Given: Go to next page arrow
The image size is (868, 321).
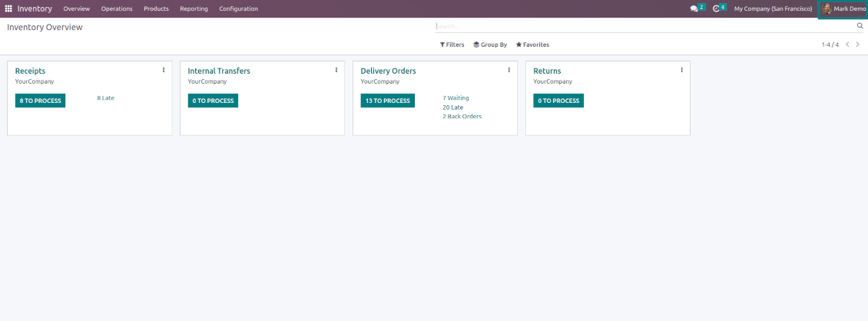Looking at the screenshot, I should coord(857,45).
